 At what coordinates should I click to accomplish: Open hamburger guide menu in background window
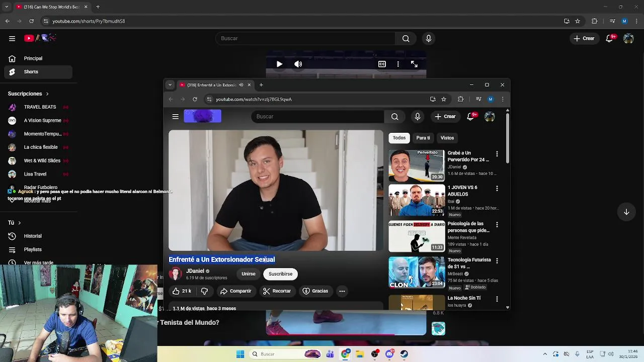click(x=12, y=38)
